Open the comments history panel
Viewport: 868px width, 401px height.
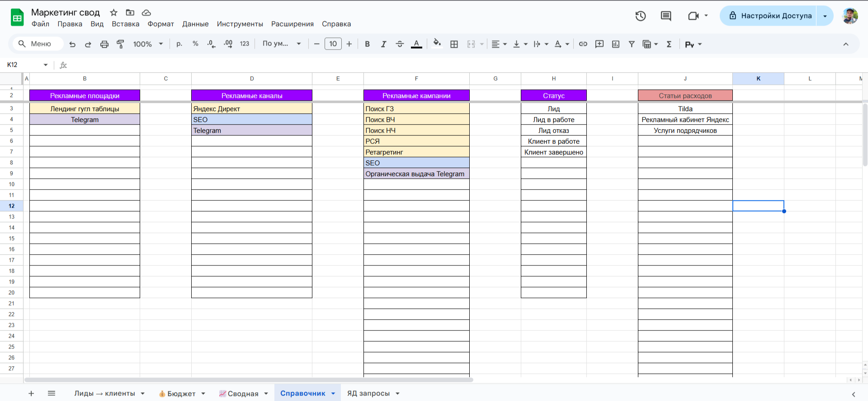pos(666,16)
